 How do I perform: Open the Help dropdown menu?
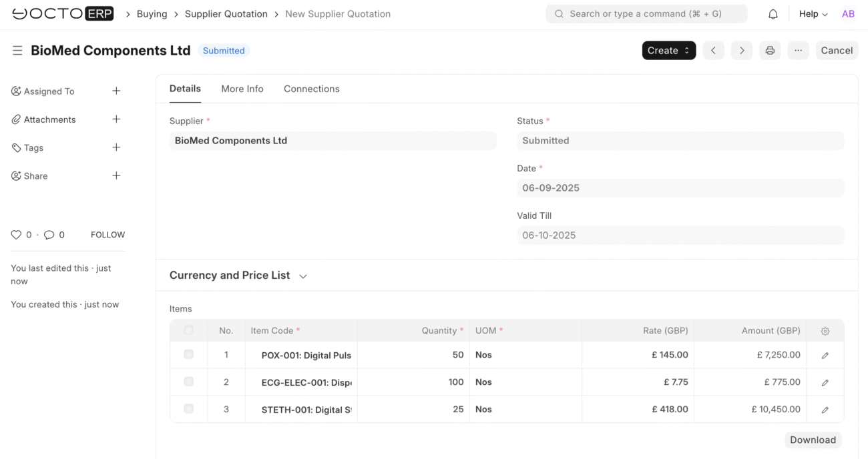click(813, 14)
